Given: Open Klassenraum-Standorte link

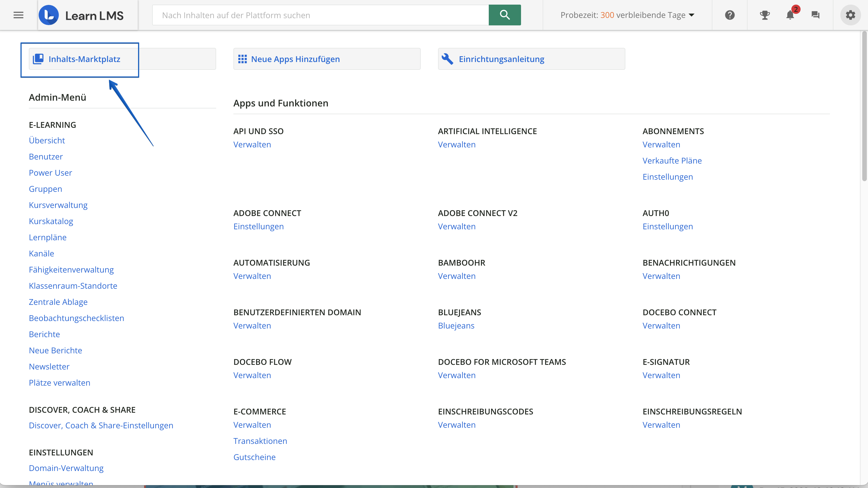Looking at the screenshot, I should coord(73,286).
